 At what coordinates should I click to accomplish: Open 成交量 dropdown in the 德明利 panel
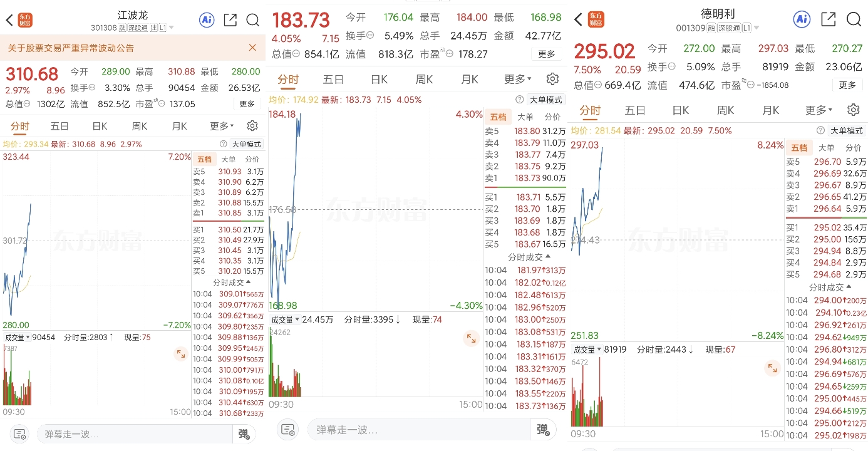pos(588,350)
